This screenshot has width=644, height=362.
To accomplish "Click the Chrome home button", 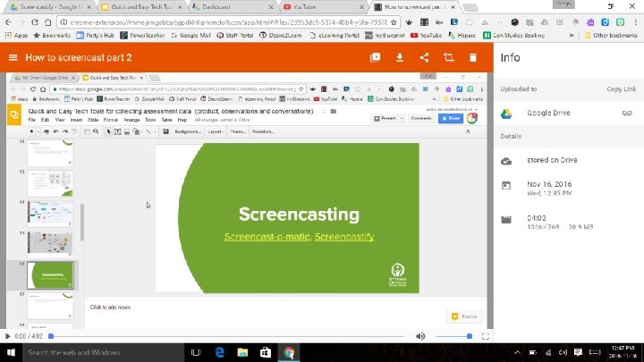I will [47, 22].
